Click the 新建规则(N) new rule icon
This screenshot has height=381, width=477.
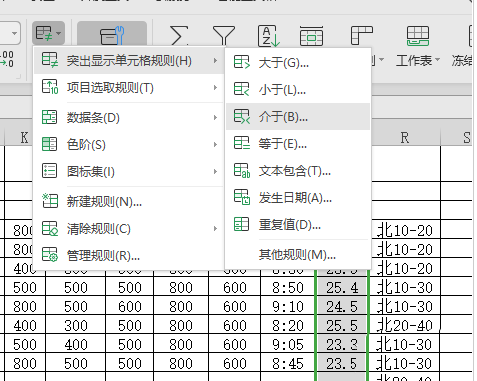[x=50, y=201]
